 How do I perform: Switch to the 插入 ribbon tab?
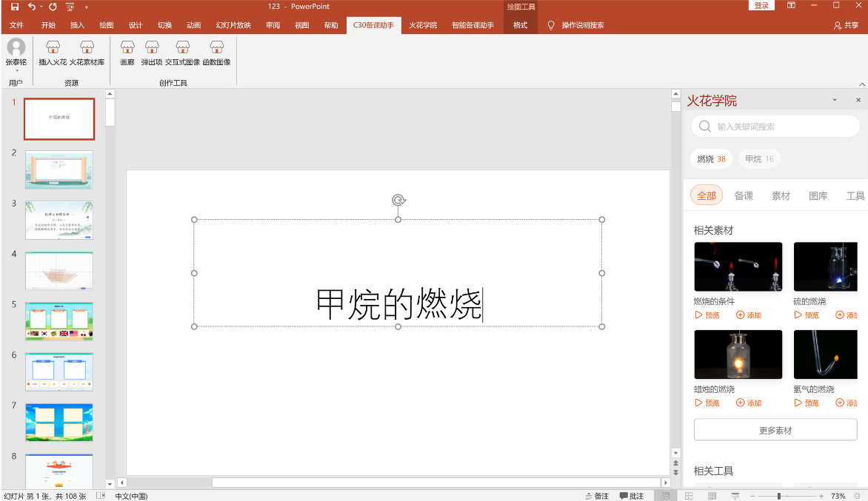[78, 25]
